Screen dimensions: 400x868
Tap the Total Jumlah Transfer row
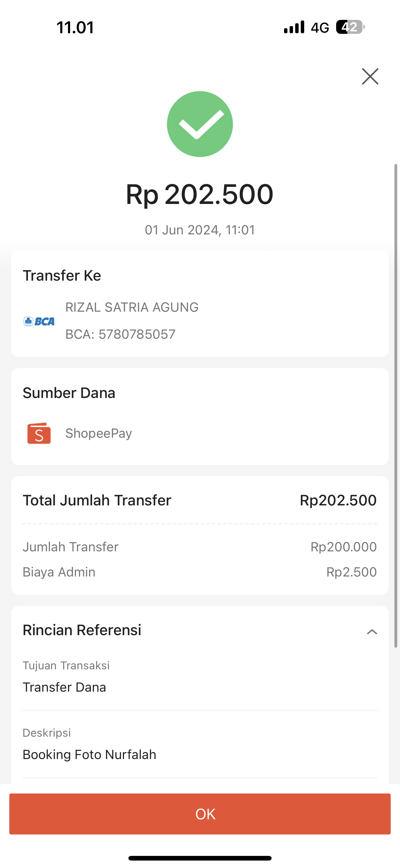click(199, 500)
